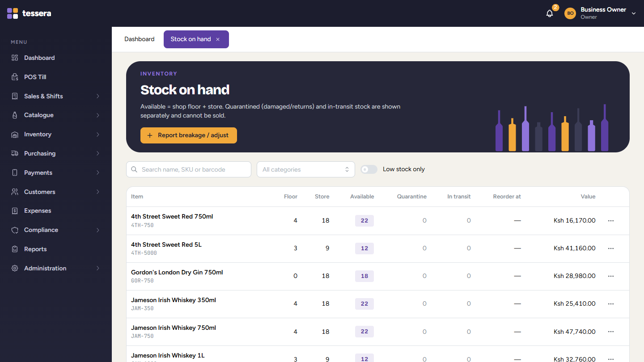
Task: Click the Dashboard sidebar icon
Action: pyautogui.click(x=15, y=58)
